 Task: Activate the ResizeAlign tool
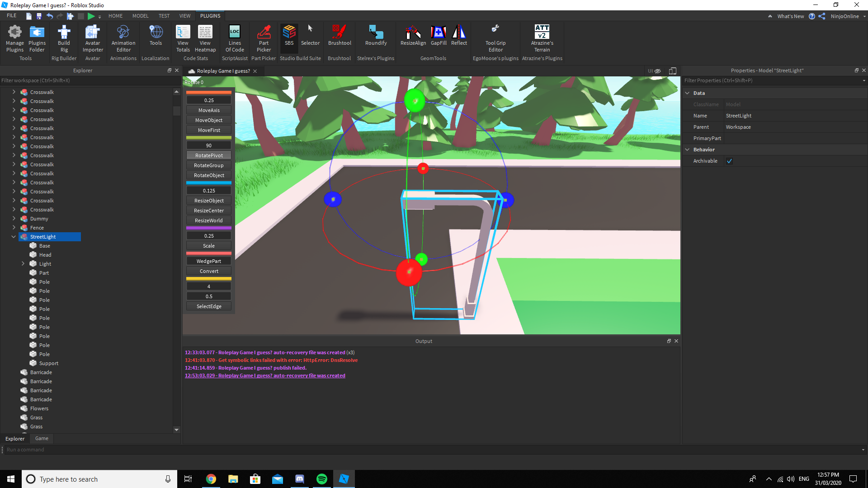coord(413,35)
